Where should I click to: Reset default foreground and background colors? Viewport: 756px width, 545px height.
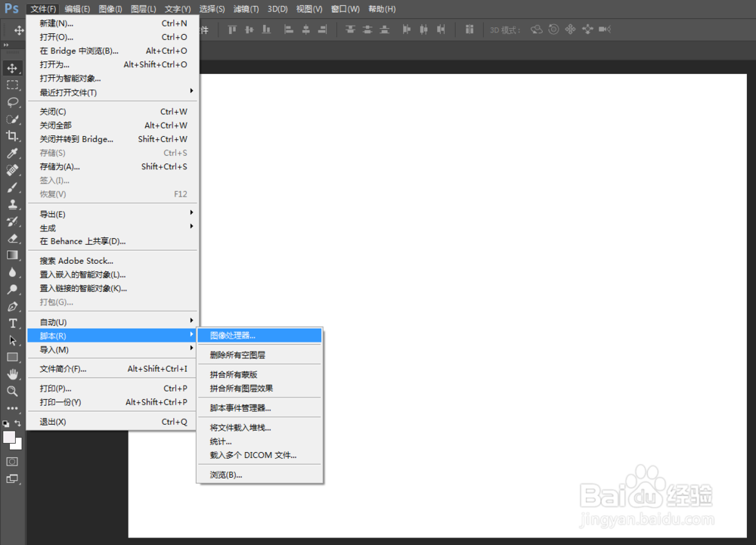(6, 423)
